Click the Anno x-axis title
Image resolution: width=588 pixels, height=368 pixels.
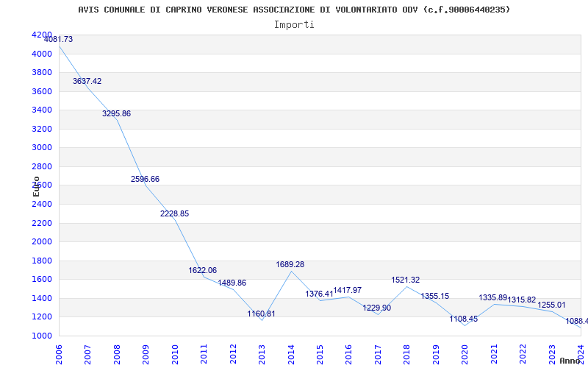coord(570,361)
